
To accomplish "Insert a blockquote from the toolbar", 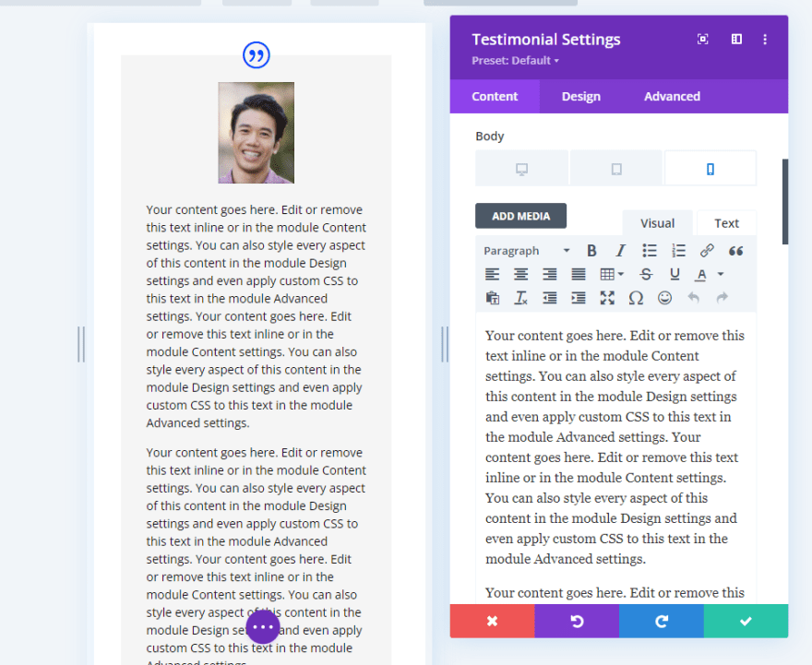I will pyautogui.click(x=734, y=250).
